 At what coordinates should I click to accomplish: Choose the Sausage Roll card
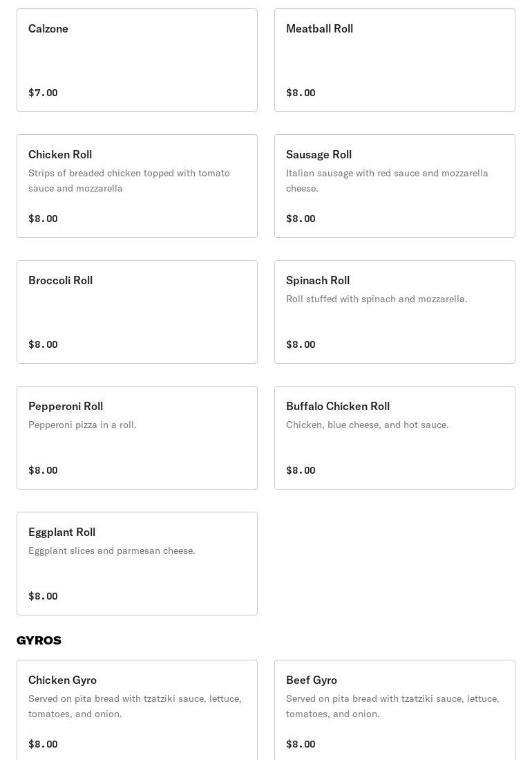tap(395, 186)
